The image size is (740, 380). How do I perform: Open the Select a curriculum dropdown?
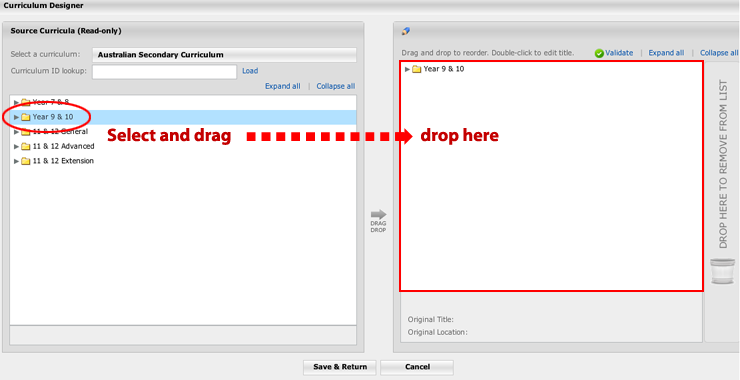(x=224, y=55)
